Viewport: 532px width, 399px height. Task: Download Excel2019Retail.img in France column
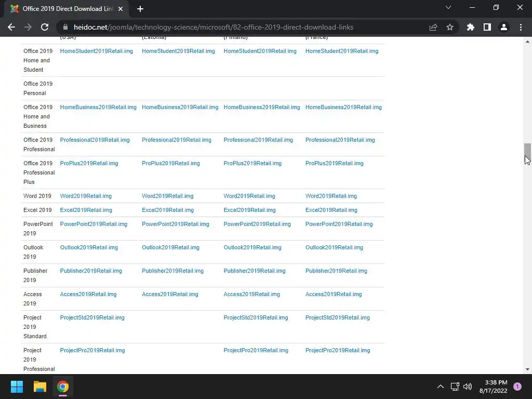tap(331, 210)
